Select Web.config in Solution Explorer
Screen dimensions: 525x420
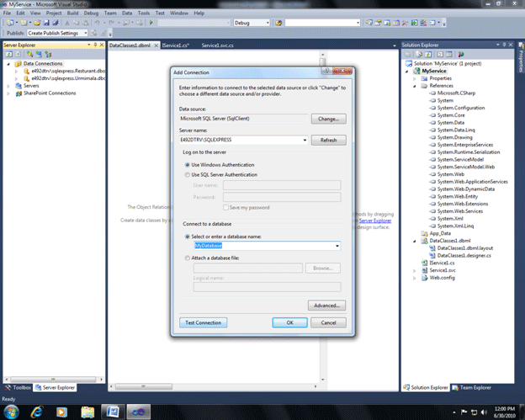click(x=442, y=278)
